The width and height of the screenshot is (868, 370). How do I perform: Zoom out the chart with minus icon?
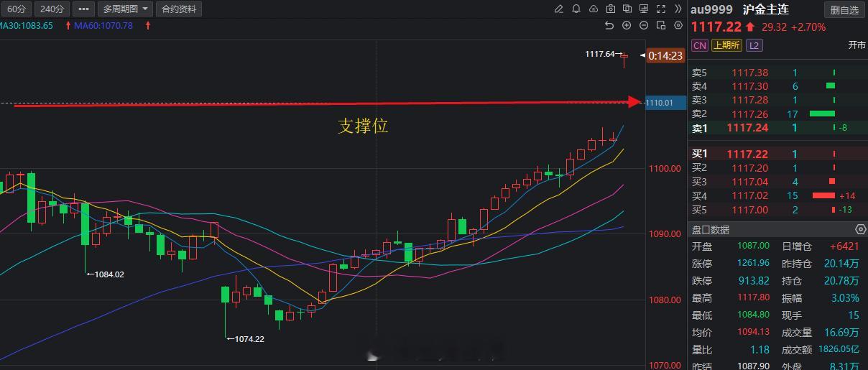point(644,26)
